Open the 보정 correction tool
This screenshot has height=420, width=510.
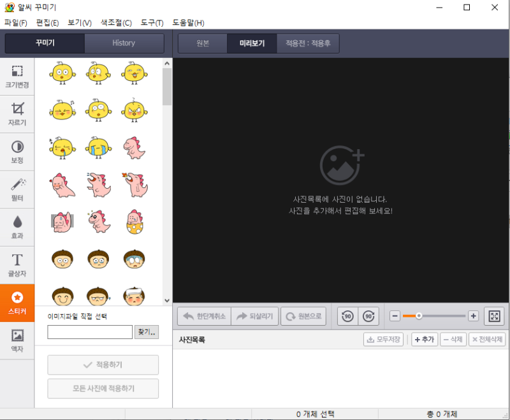tap(17, 152)
